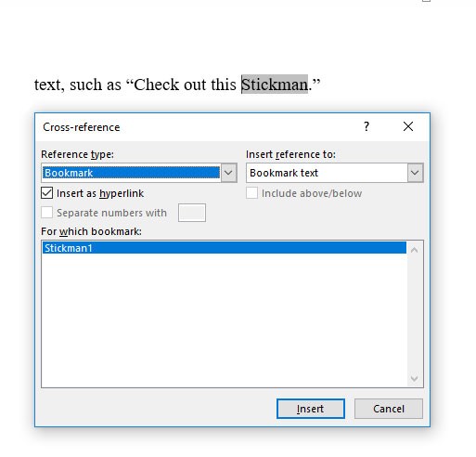The image size is (476, 457).
Task: Expand the Insert reference to dropdown arrow
Action: [x=415, y=173]
